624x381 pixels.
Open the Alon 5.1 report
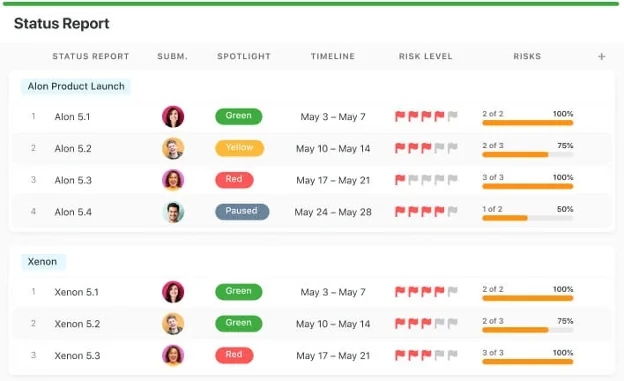click(72, 117)
